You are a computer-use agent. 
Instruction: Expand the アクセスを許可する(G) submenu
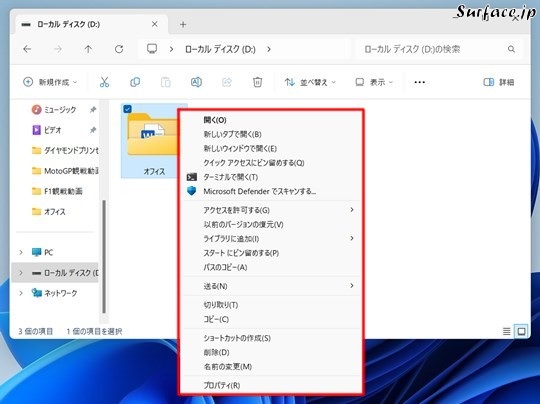pyautogui.click(x=352, y=210)
